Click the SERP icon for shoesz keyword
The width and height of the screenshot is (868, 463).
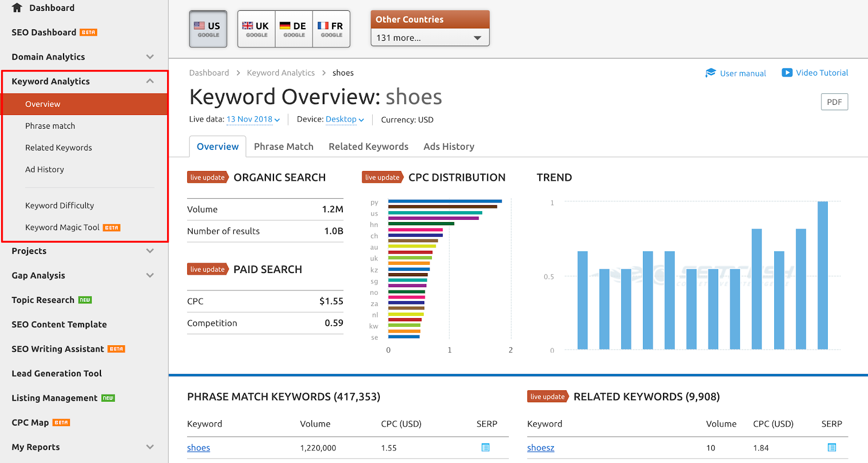pyautogui.click(x=832, y=447)
